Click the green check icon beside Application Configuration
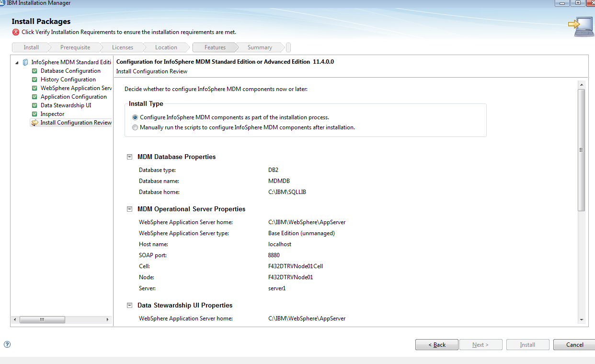 [x=34, y=97]
